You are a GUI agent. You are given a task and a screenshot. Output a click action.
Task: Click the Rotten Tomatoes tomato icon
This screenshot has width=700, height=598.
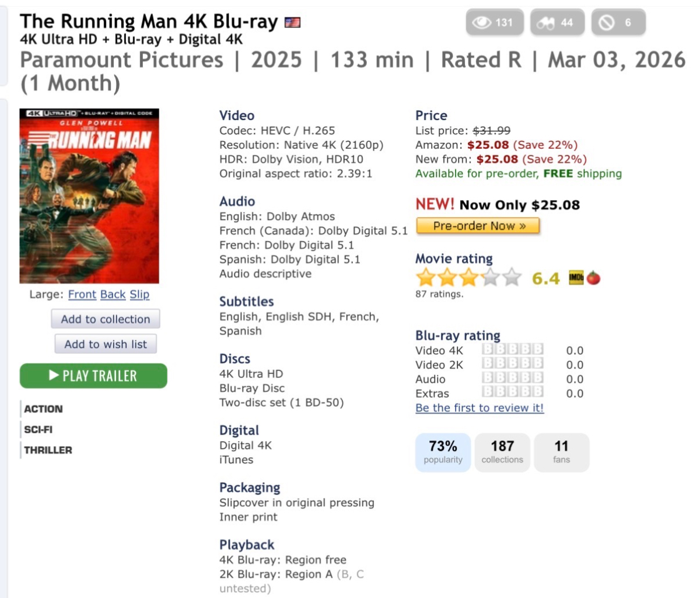[x=594, y=278]
